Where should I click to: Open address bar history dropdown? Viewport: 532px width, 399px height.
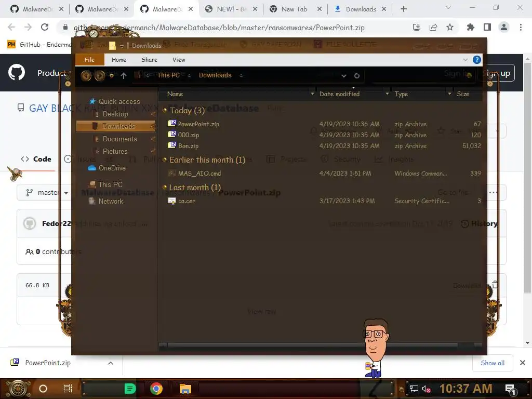coord(344,76)
